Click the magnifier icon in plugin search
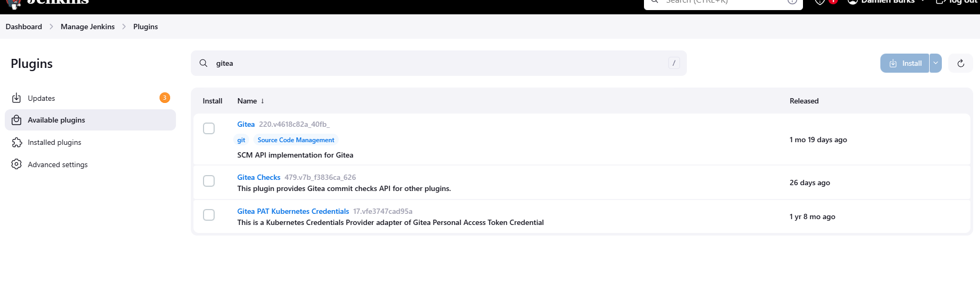The image size is (980, 295). (204, 63)
